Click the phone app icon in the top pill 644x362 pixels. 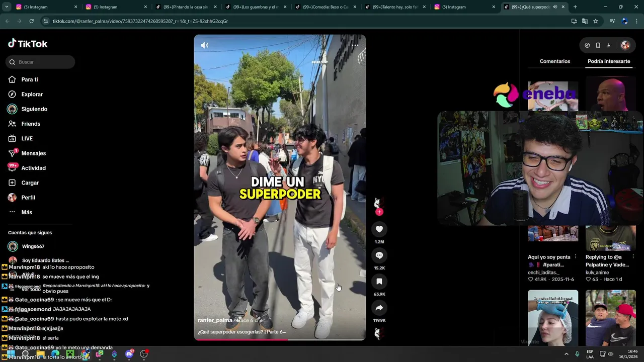598,45
